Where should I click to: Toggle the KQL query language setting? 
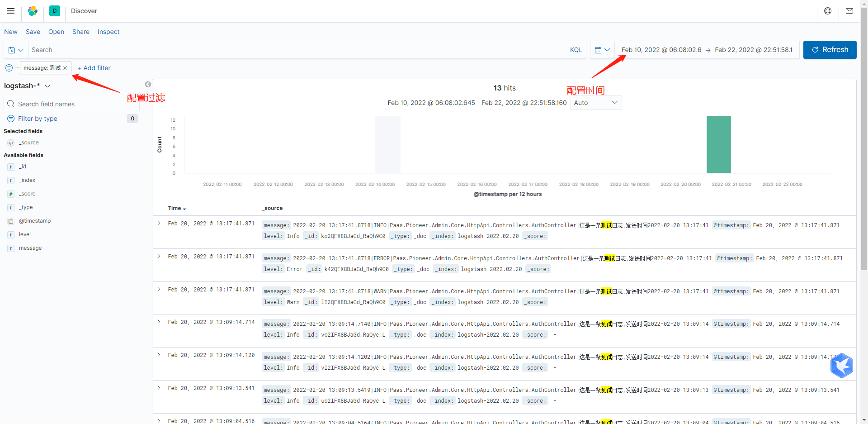576,50
